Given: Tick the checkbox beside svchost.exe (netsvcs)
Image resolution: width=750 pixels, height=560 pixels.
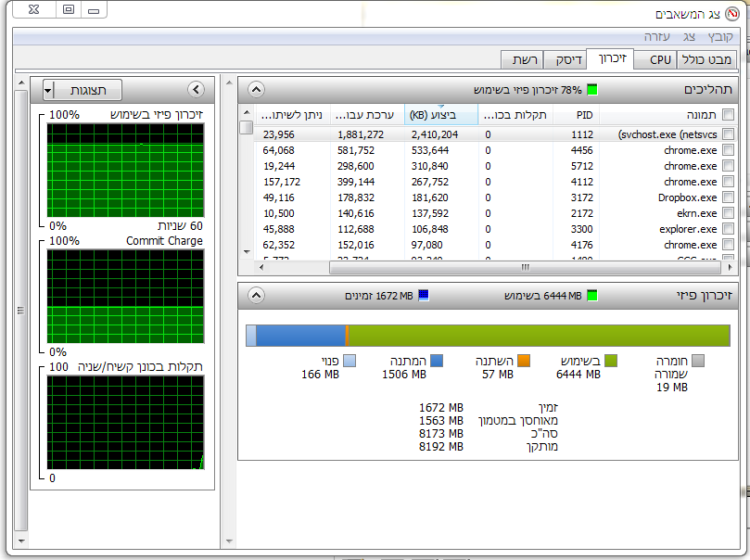Looking at the screenshot, I should tap(729, 134).
